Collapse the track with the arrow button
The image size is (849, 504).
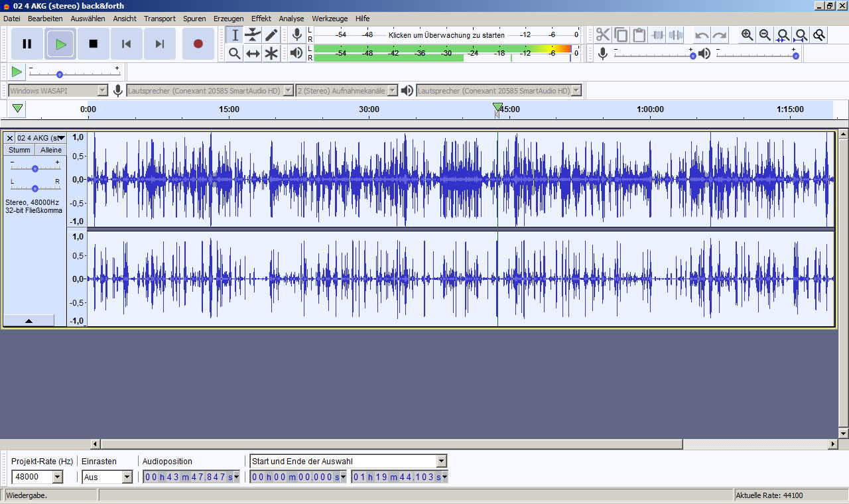(x=29, y=320)
